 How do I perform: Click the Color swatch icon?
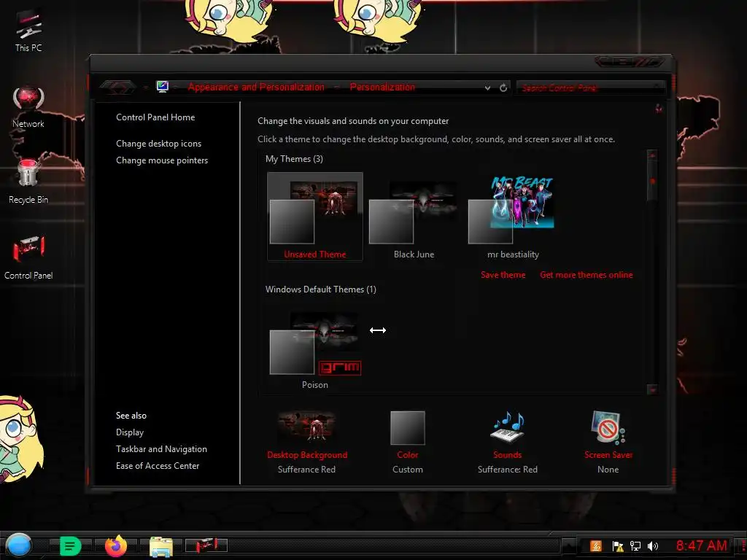(x=408, y=427)
